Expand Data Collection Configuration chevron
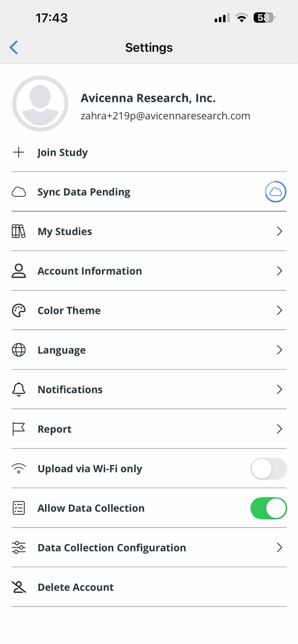 click(x=279, y=548)
